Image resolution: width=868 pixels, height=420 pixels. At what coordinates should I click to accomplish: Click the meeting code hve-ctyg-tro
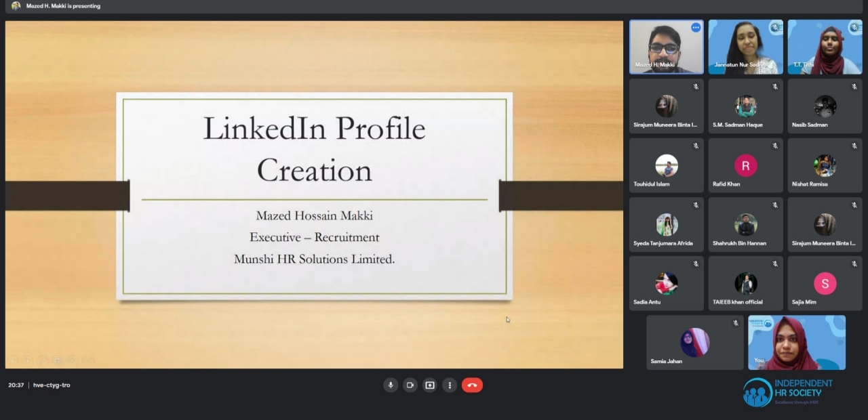(52, 385)
